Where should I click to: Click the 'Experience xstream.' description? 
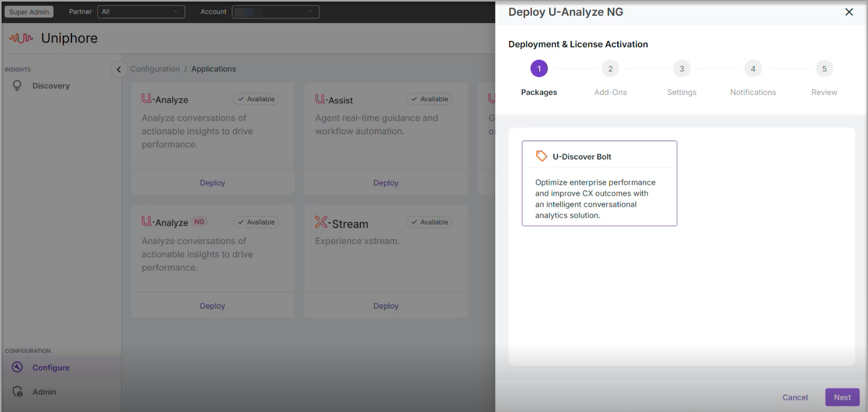[x=357, y=241]
